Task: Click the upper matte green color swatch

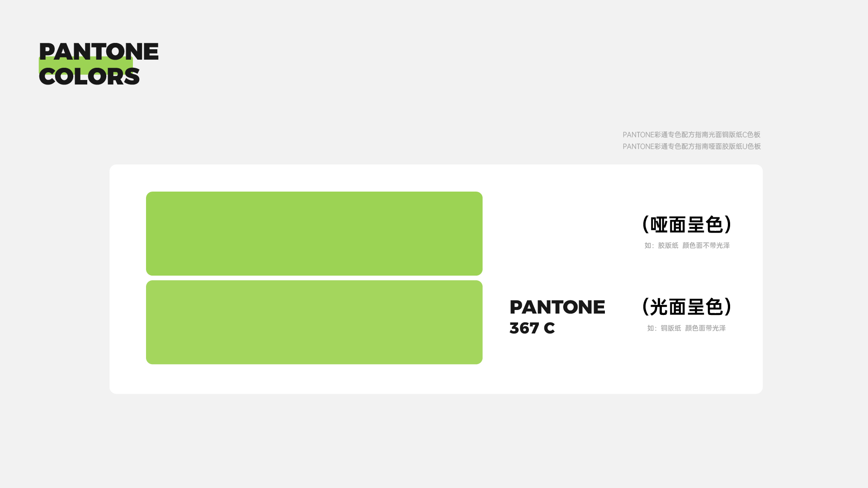Action: tap(314, 233)
